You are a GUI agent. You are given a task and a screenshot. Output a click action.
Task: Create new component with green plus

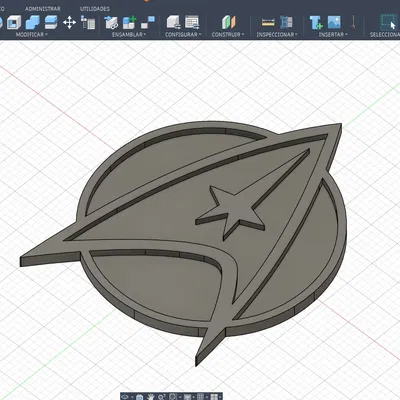coord(129,23)
